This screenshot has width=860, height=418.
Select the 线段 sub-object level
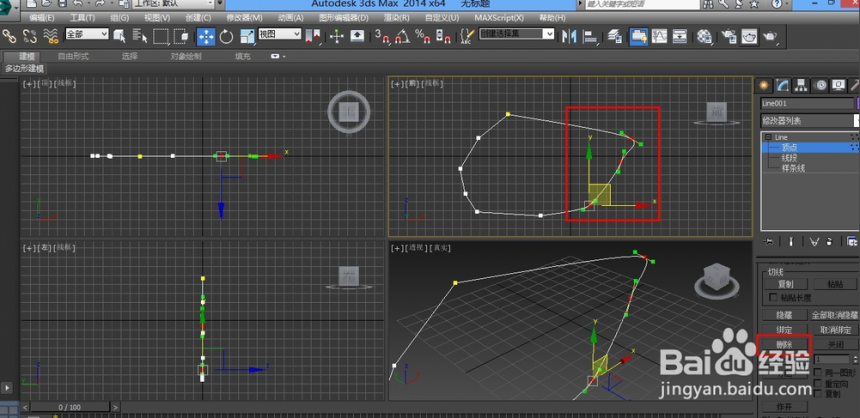pos(789,158)
